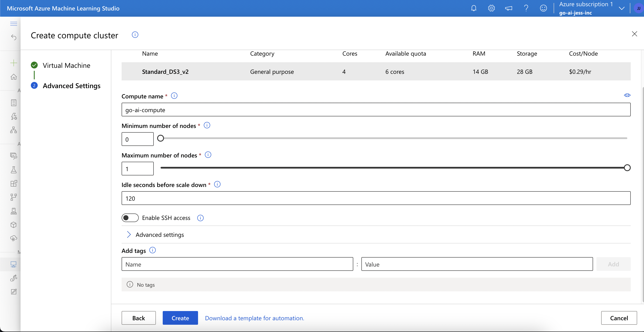Click the Idle seconds before scale down field

[376, 198]
